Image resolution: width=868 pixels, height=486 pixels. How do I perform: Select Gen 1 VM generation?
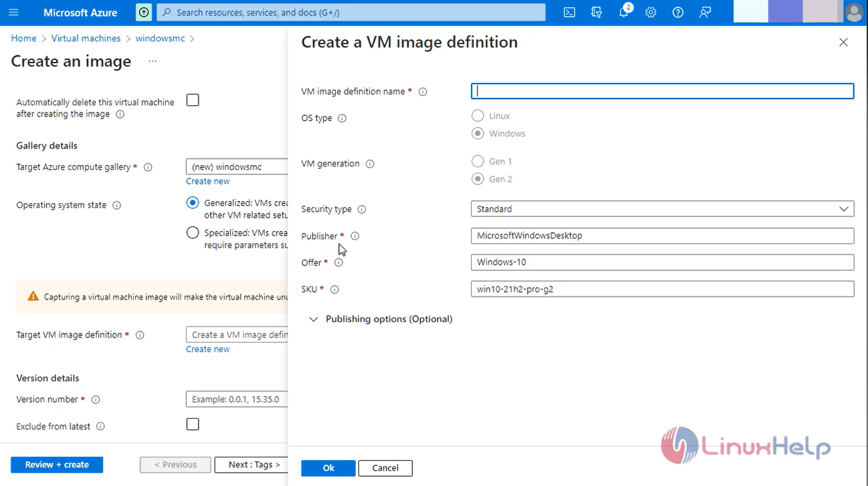[x=478, y=161]
